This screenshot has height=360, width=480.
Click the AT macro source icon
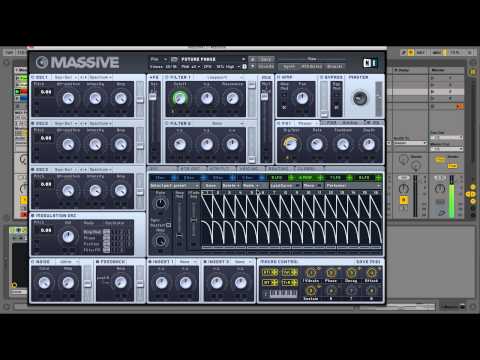tap(270, 283)
